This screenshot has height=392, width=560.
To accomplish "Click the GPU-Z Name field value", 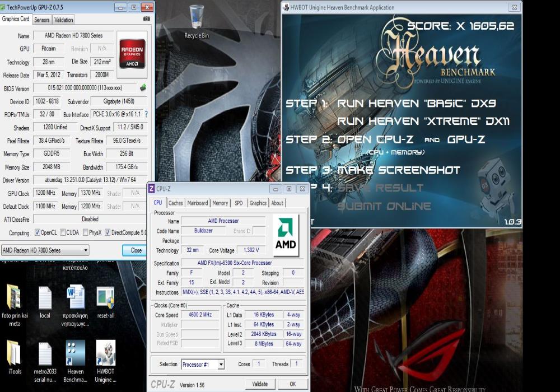I will click(73, 35).
